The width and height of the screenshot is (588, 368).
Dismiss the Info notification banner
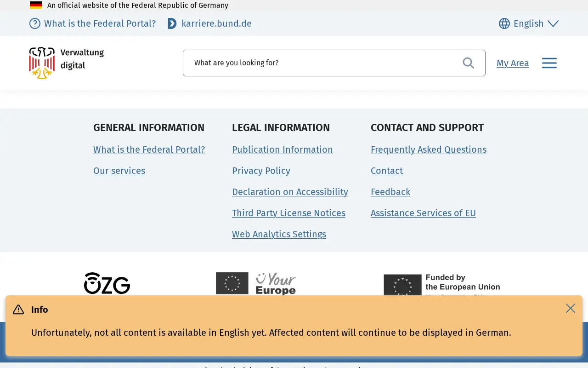coord(571,308)
